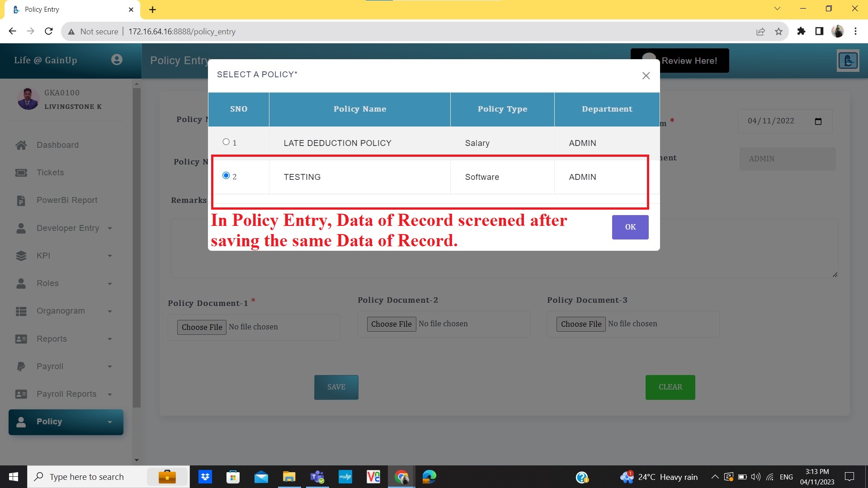Open date picker calendar icon
The height and width of the screenshot is (488, 868).
point(818,121)
